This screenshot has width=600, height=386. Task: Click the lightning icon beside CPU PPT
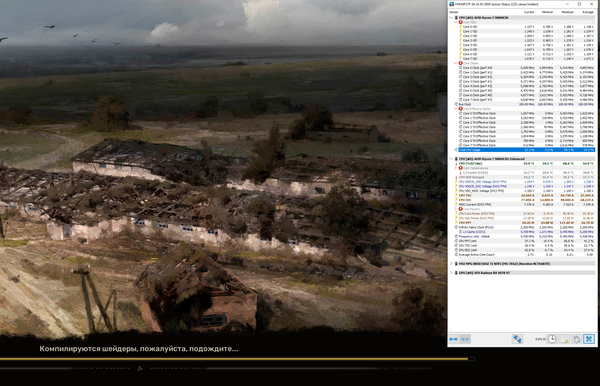coord(456,223)
